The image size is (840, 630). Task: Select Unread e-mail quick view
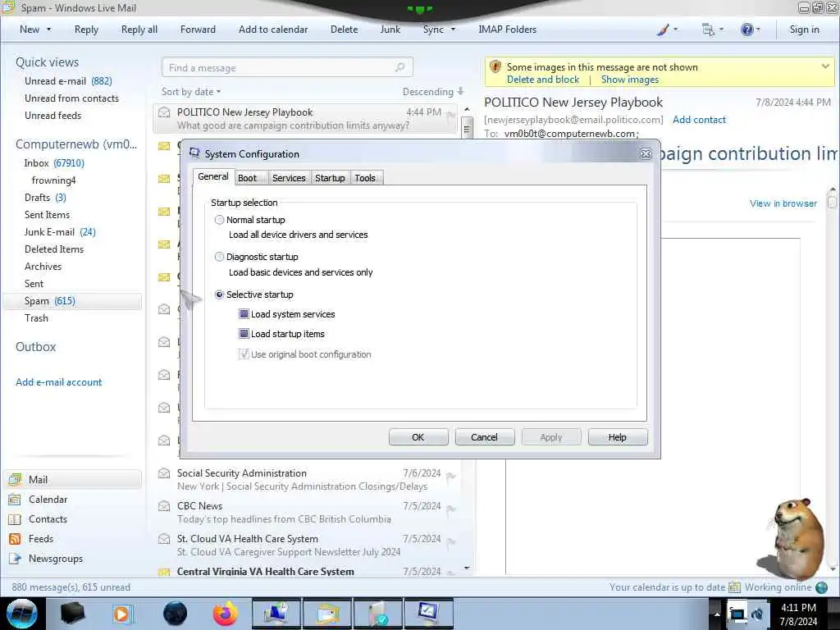(68, 81)
